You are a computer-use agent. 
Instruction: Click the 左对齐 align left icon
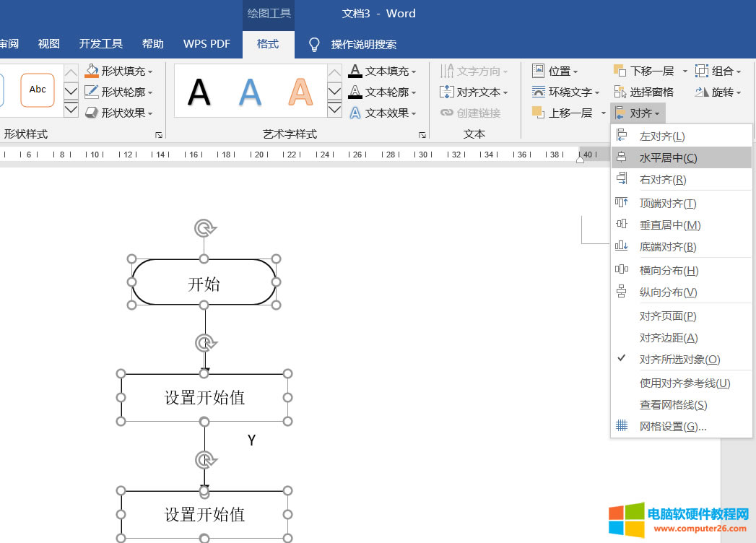pos(622,136)
